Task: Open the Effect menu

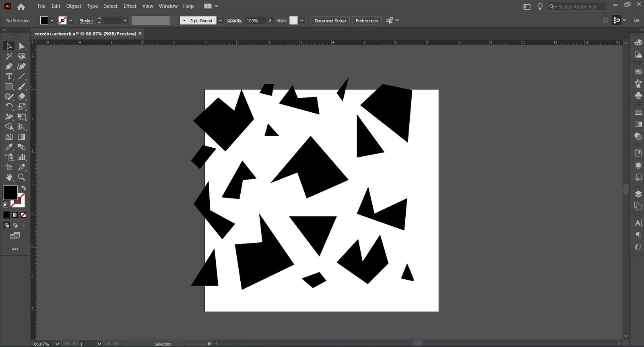Action: click(130, 6)
